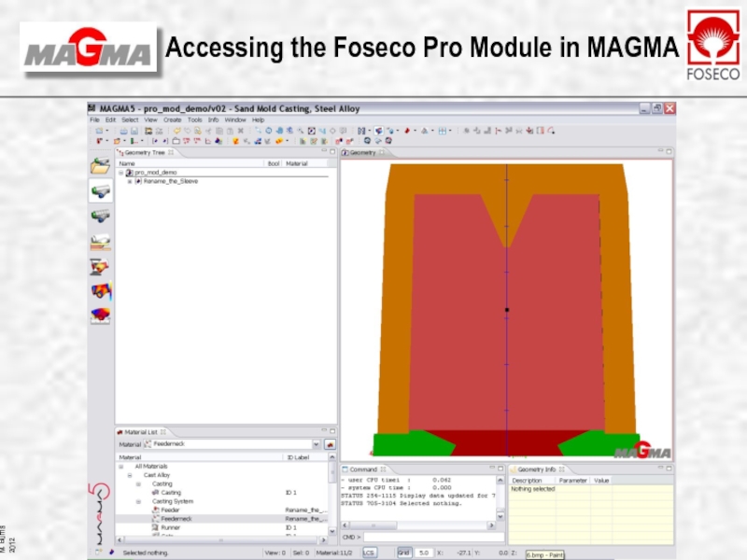Select the Runner material row
The image size is (747, 560).
click(223, 527)
